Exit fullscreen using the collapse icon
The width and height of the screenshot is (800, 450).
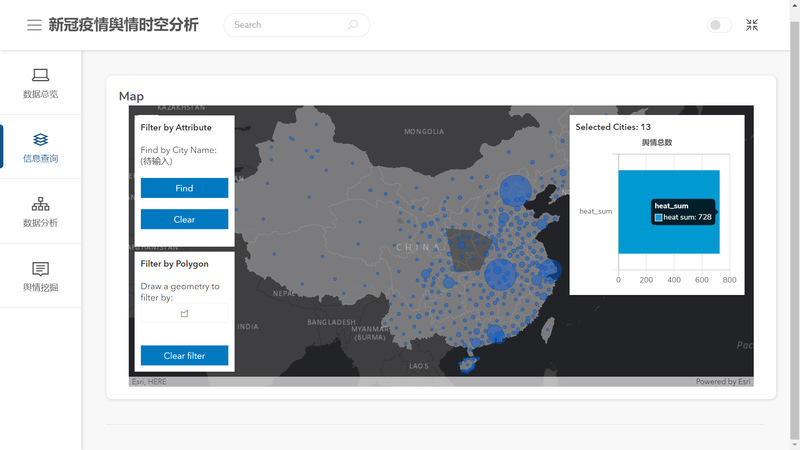click(x=752, y=25)
